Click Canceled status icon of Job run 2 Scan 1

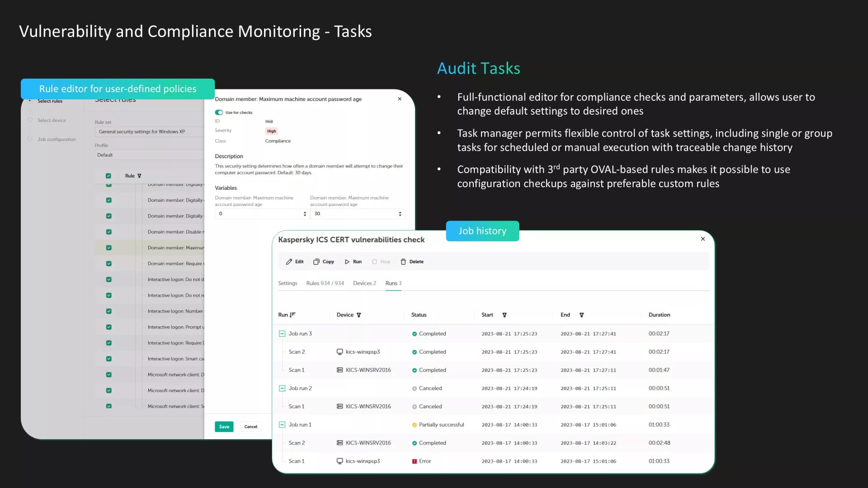coord(414,407)
